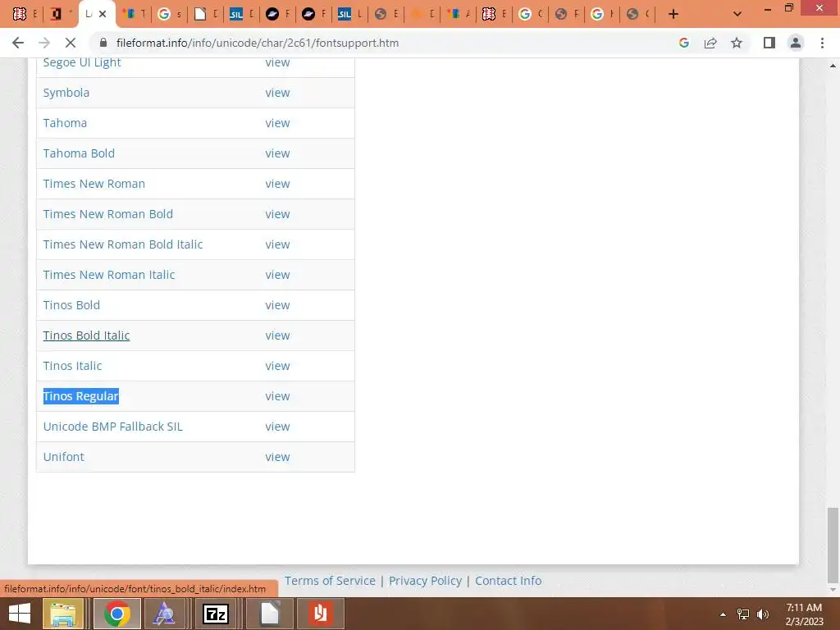Open the taskbar clock and date
This screenshot has width=840, height=630.
coord(804,614)
